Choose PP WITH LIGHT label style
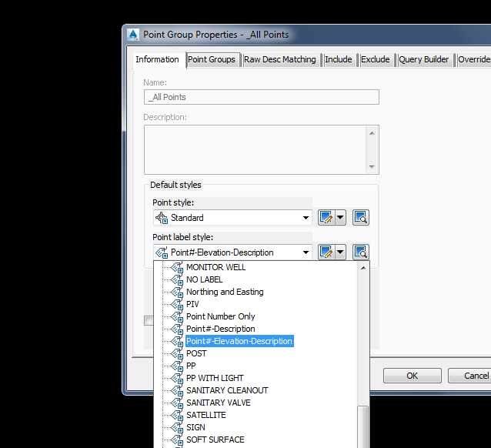Image resolution: width=491 pixels, height=448 pixels. (x=215, y=378)
